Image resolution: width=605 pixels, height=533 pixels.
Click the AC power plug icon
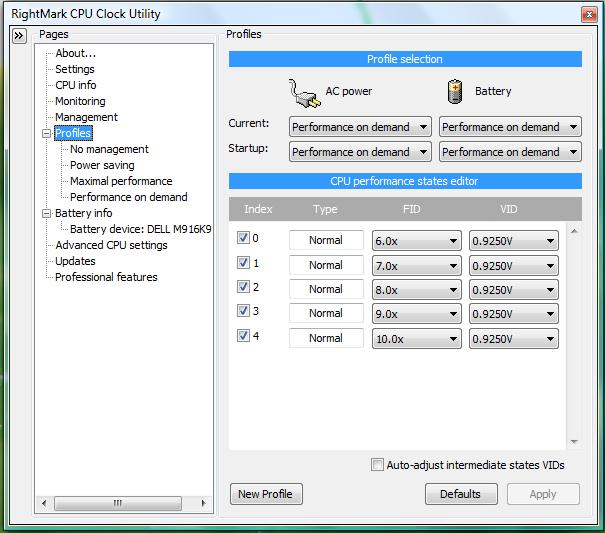click(304, 93)
